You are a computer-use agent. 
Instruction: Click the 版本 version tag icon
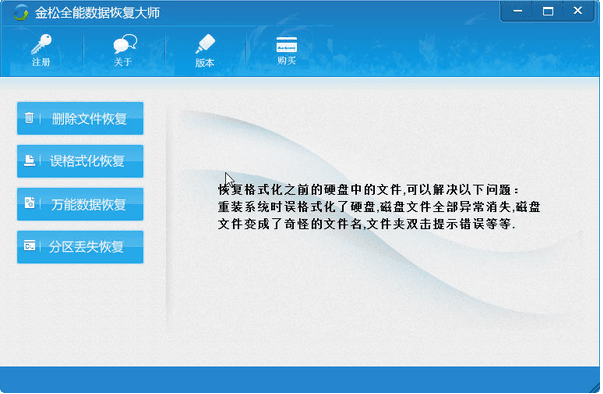click(205, 44)
